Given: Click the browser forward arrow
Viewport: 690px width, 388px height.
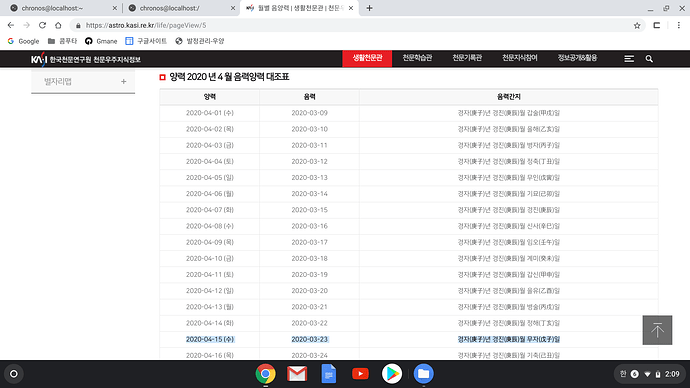Looking at the screenshot, I should pyautogui.click(x=26, y=26).
